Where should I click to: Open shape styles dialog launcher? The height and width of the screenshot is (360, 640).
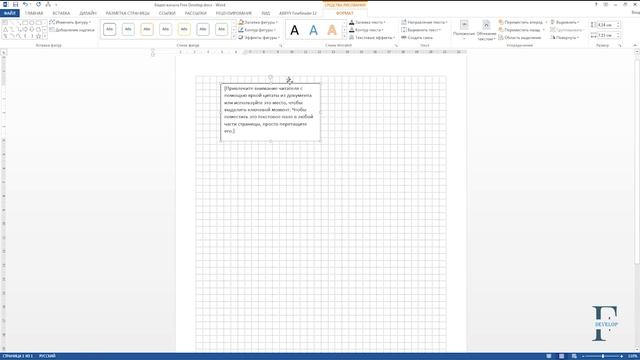point(280,45)
